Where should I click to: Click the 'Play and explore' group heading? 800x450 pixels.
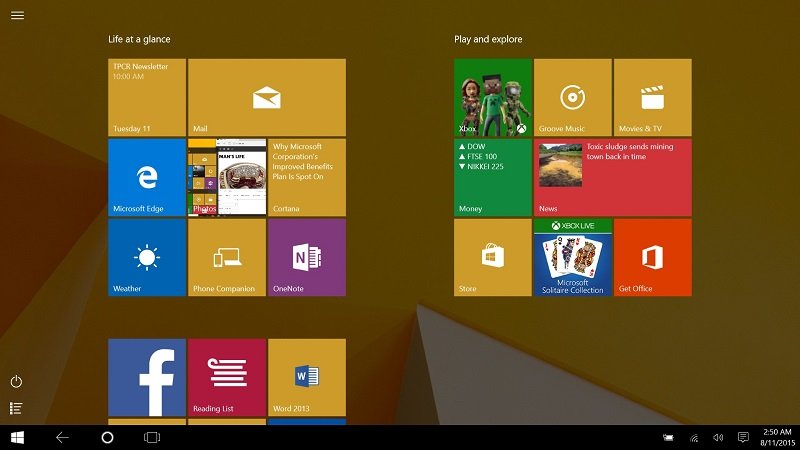click(488, 39)
